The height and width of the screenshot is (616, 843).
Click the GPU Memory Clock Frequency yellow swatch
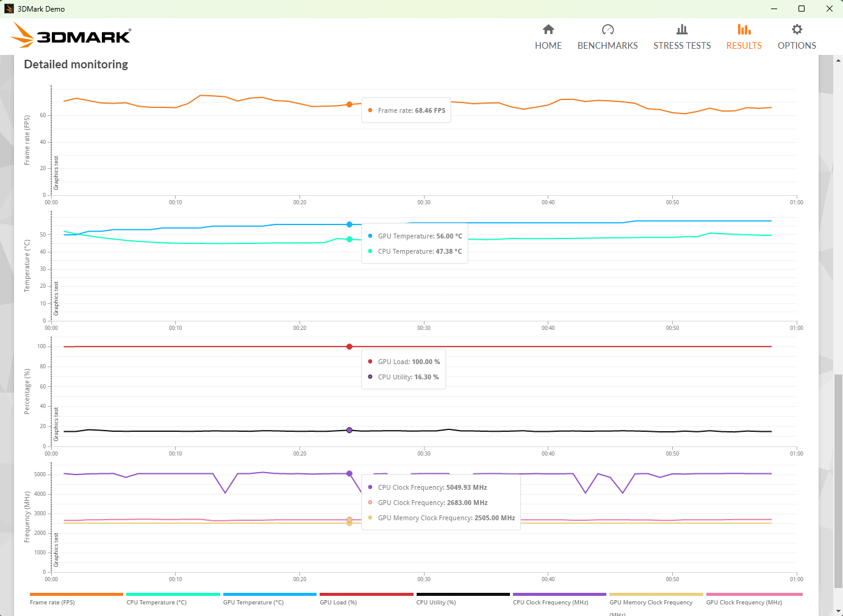pos(656,594)
